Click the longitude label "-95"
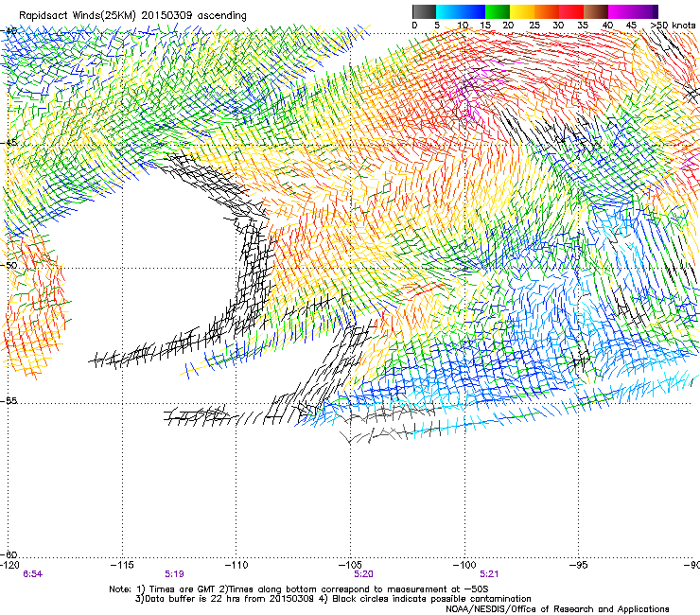The image size is (700, 615). [x=579, y=565]
